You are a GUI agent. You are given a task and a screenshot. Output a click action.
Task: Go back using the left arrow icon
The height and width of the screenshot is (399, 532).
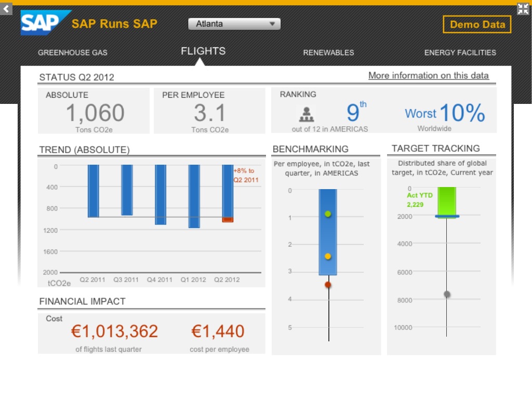(x=6, y=9)
